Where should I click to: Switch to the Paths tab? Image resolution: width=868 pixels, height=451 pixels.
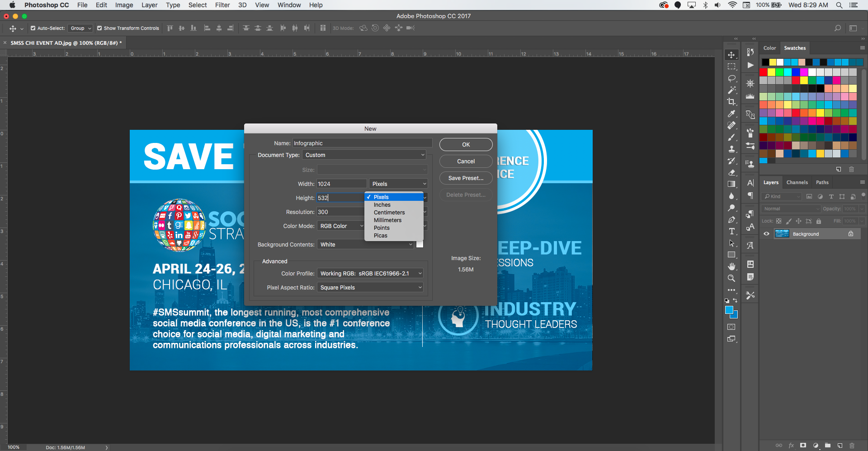tap(822, 182)
